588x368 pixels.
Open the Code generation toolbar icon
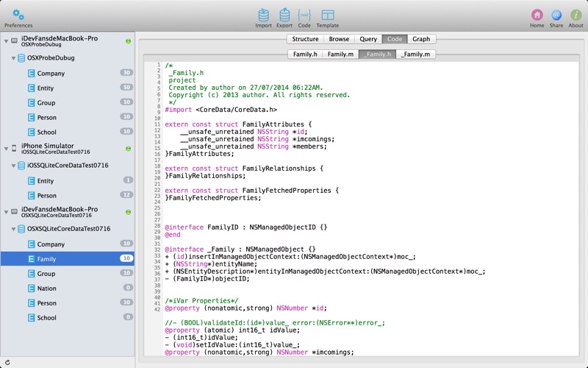tap(304, 15)
